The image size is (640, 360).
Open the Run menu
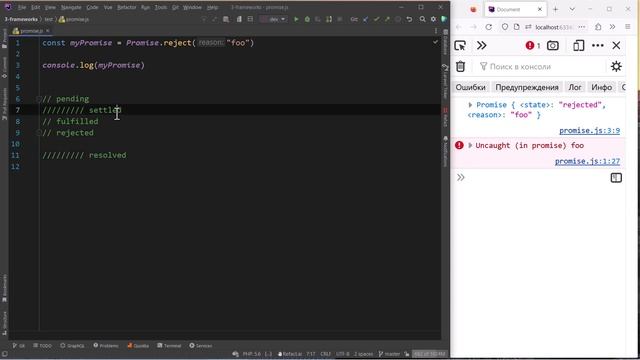tap(145, 7)
